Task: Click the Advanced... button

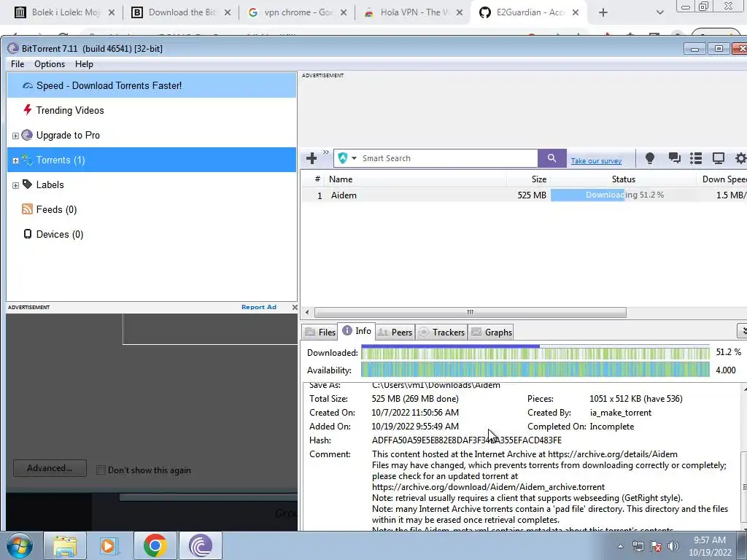Action: (50, 468)
